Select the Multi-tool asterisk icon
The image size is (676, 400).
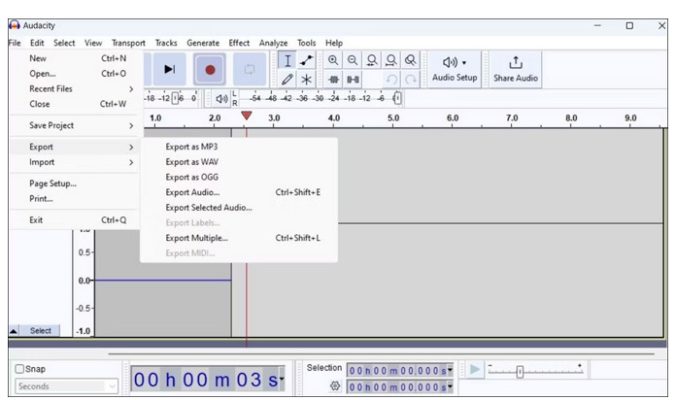coord(306,79)
